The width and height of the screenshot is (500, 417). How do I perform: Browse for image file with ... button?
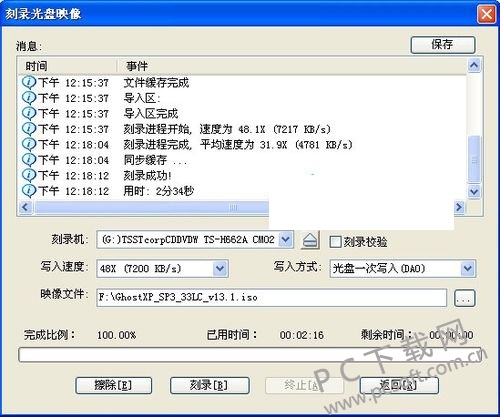tap(465, 298)
